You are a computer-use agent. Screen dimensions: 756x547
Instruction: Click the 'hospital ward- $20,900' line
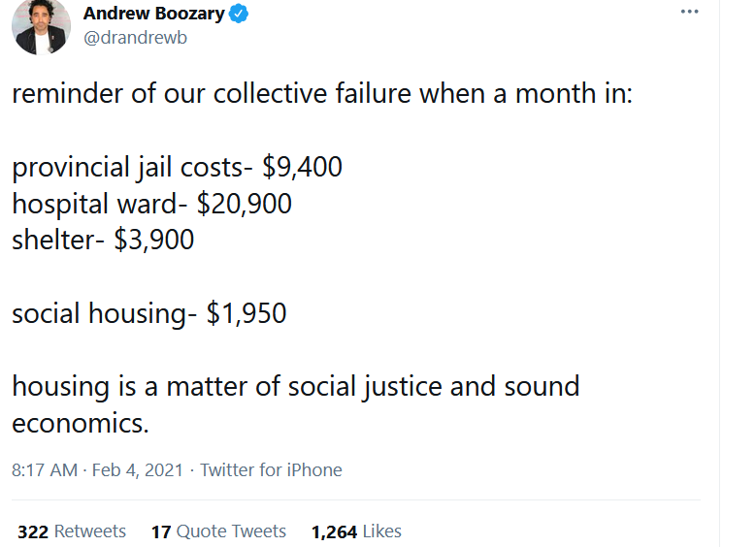click(151, 204)
